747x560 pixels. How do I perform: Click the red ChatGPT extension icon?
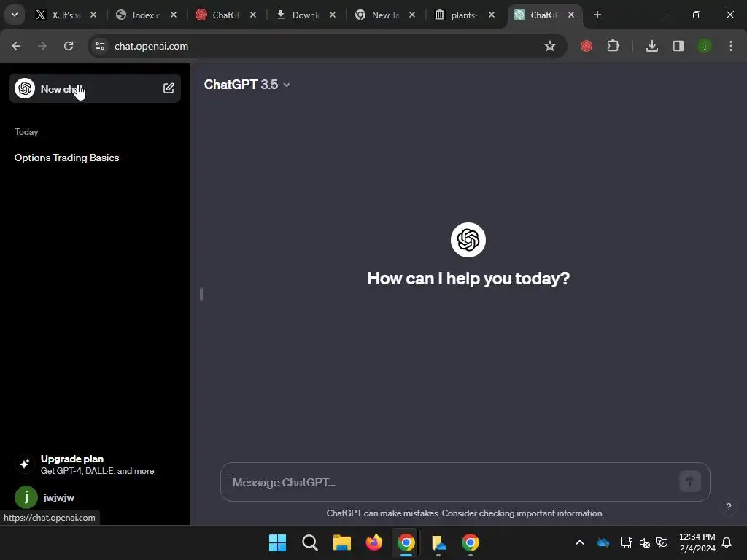(587, 46)
